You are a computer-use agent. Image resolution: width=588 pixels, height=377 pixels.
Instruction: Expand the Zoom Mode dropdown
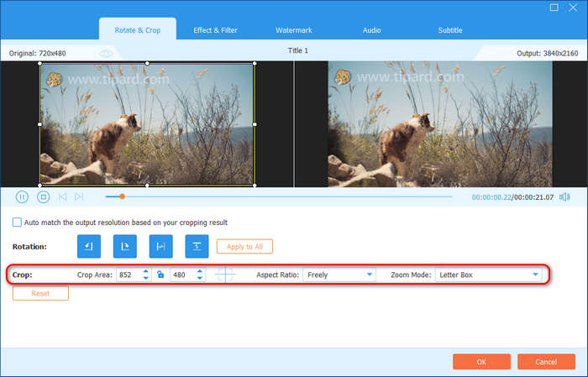point(487,275)
